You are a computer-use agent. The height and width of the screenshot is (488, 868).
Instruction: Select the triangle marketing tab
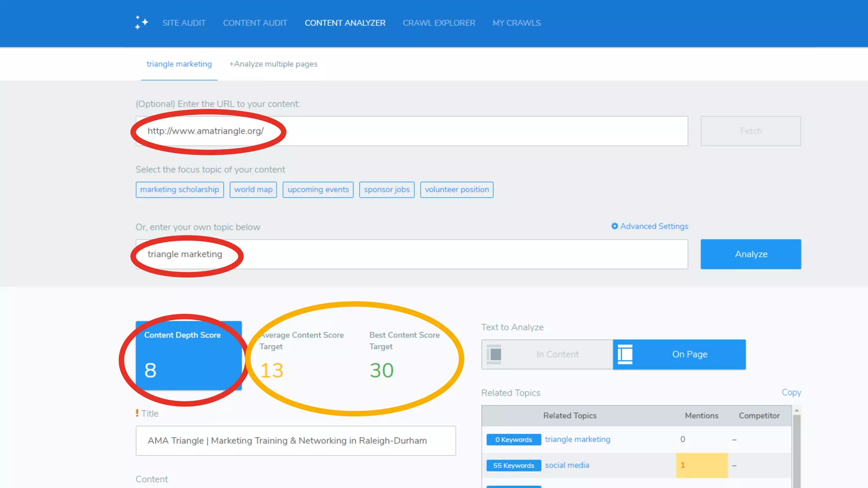179,64
